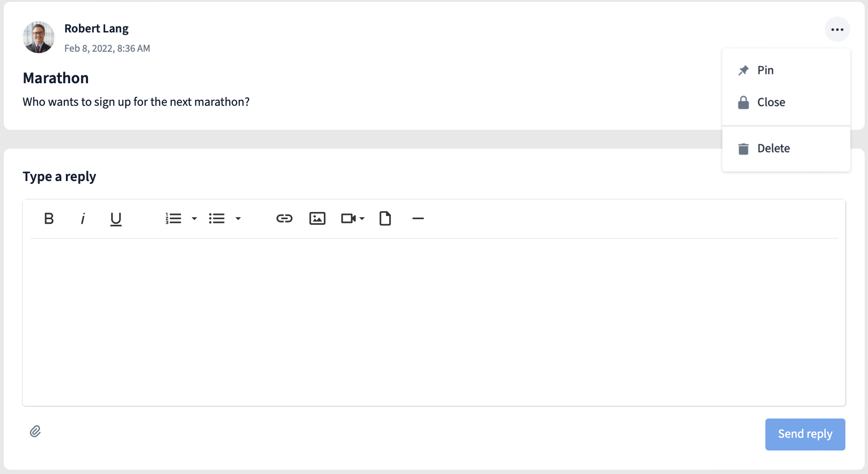Viewport: 868px width, 474px height.
Task: Insert a bulleted list
Action: click(x=217, y=219)
